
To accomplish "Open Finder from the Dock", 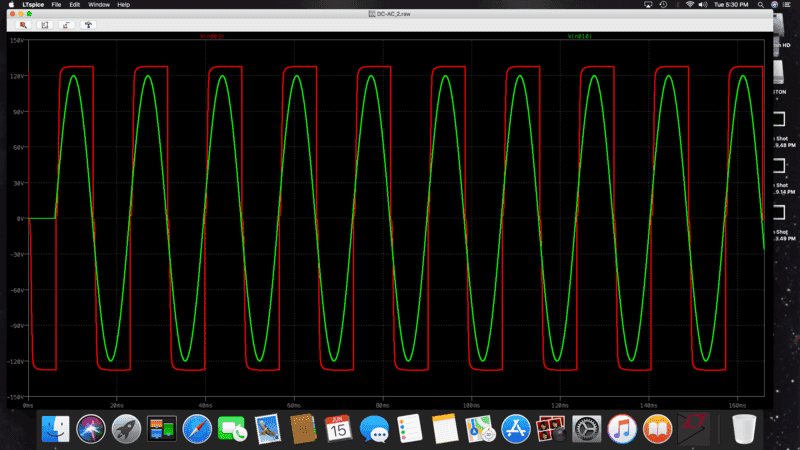I will point(56,428).
